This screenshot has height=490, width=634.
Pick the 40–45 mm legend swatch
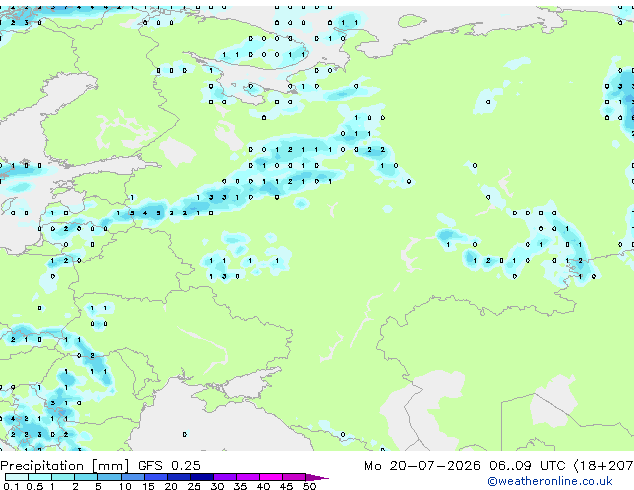tap(271, 477)
